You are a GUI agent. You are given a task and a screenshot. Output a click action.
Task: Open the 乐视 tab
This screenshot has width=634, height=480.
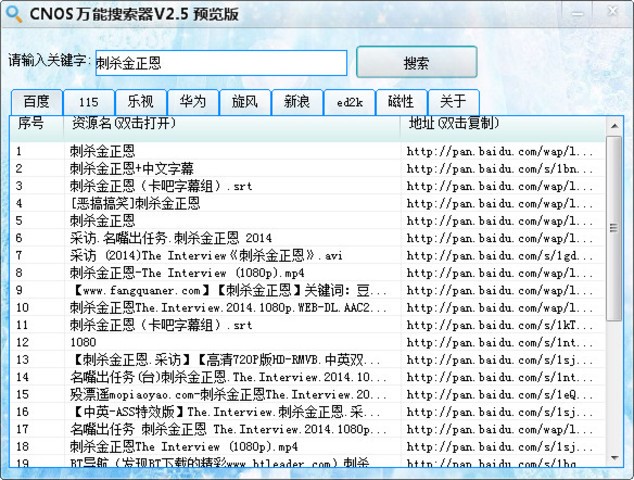[x=140, y=102]
